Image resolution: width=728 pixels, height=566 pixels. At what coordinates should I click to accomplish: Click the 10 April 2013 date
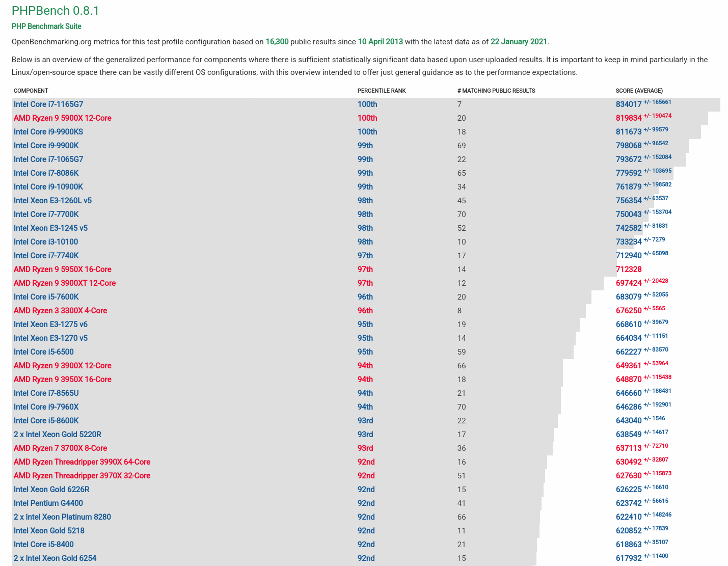[x=381, y=42]
